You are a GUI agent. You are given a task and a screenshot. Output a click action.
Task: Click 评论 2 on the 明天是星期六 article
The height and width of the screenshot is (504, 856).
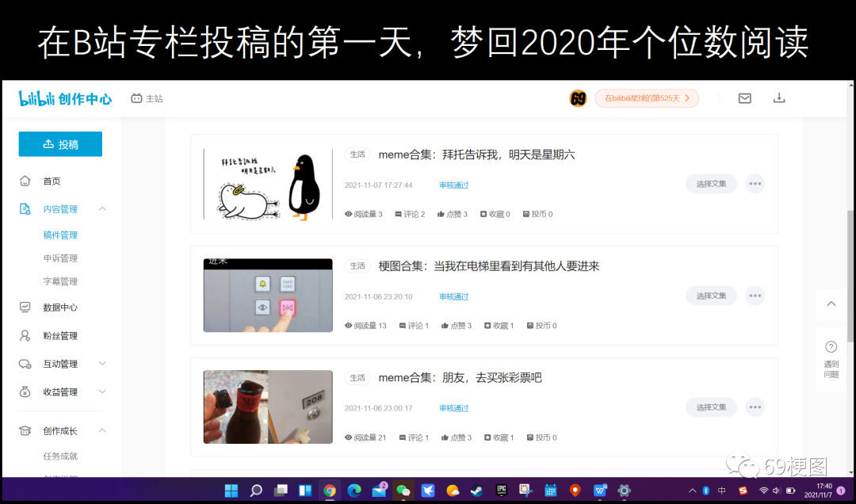(x=410, y=214)
